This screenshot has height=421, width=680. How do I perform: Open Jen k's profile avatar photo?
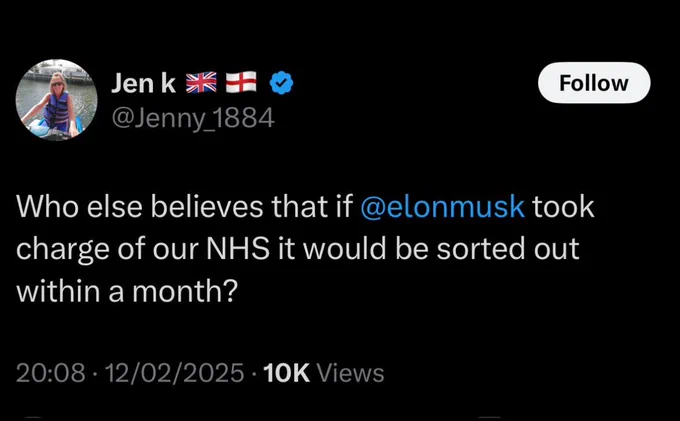(x=56, y=100)
